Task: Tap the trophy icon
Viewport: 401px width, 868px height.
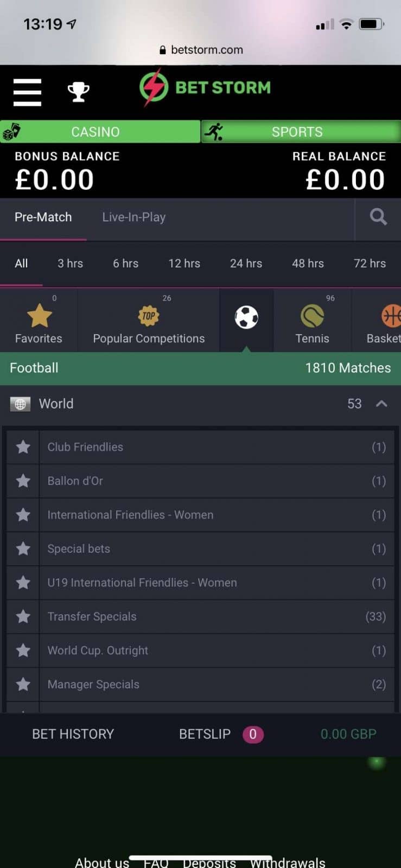Action: pos(79,92)
